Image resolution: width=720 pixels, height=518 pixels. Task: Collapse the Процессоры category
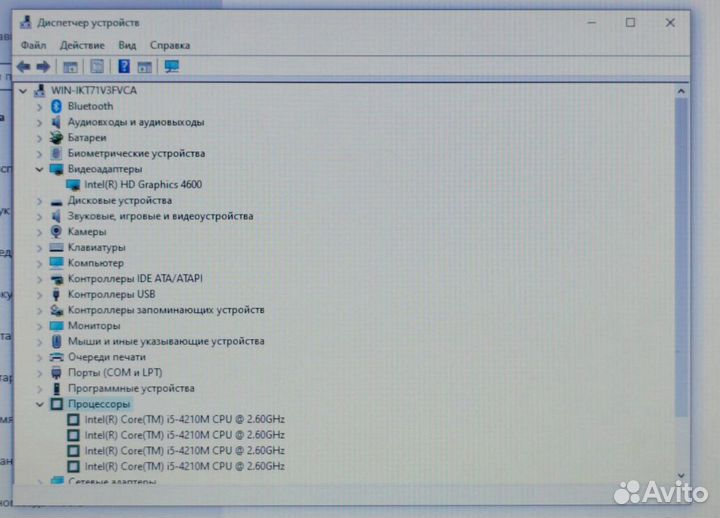coord(39,405)
